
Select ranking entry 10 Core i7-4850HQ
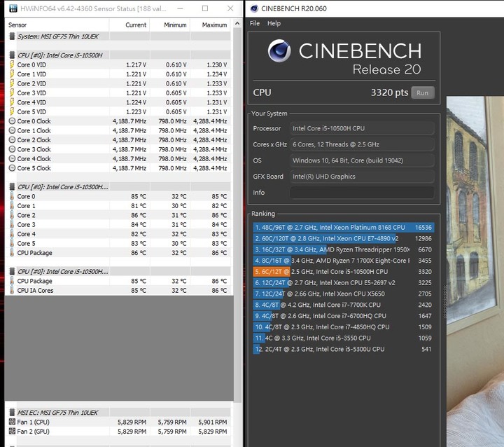point(343,327)
